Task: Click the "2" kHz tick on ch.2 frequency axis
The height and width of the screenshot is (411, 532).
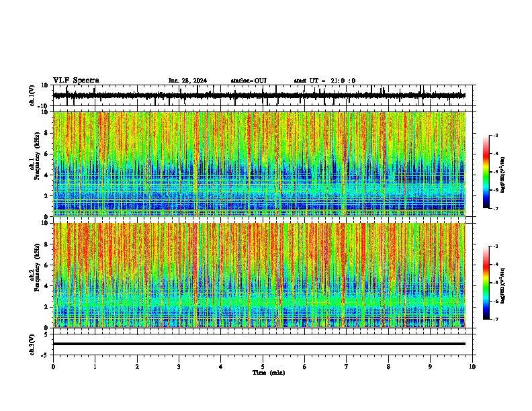Action: coord(47,307)
